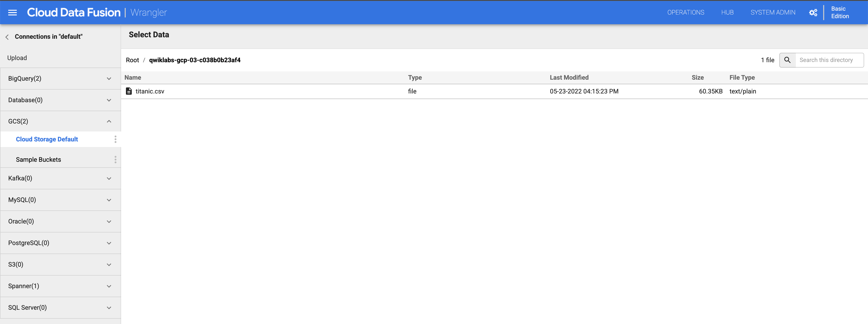Click the share/connect icon top right

tap(813, 12)
